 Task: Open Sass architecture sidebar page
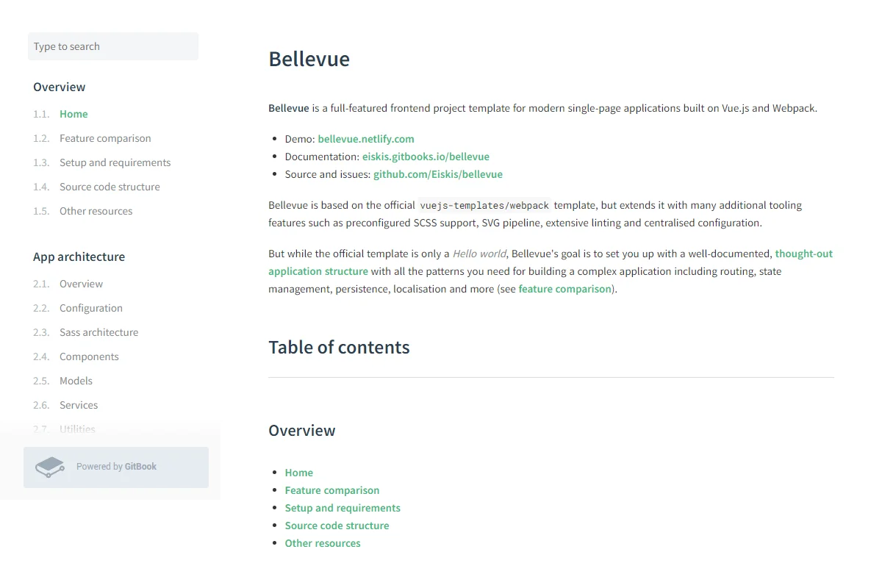(x=98, y=332)
